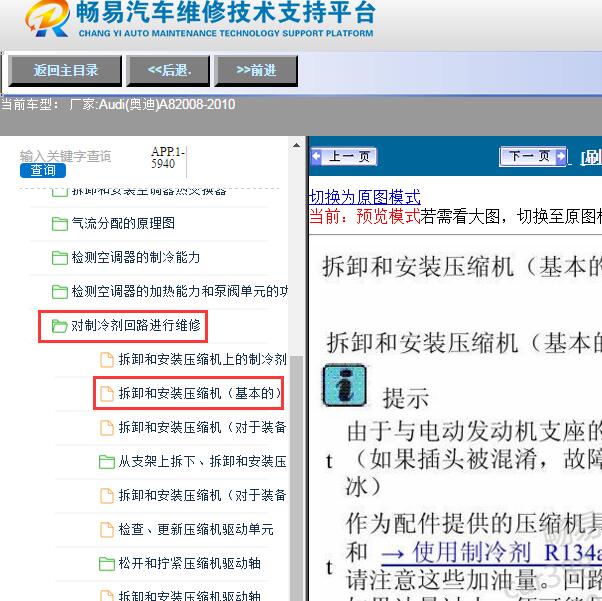Viewport: 602px width, 601px height.
Task: Click folder icon beside 检测空调器的加热能力
Action: pos(60,291)
